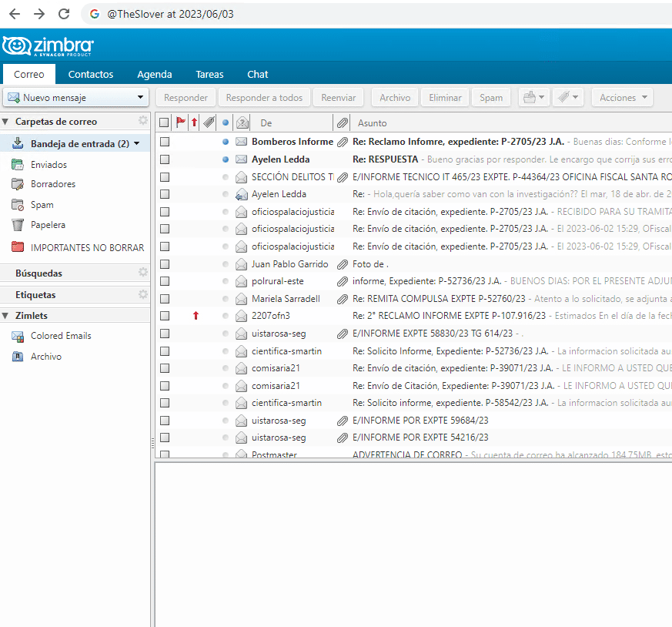Open the Papelera trash folder
Image resolution: width=672 pixels, height=627 pixels.
click(48, 225)
